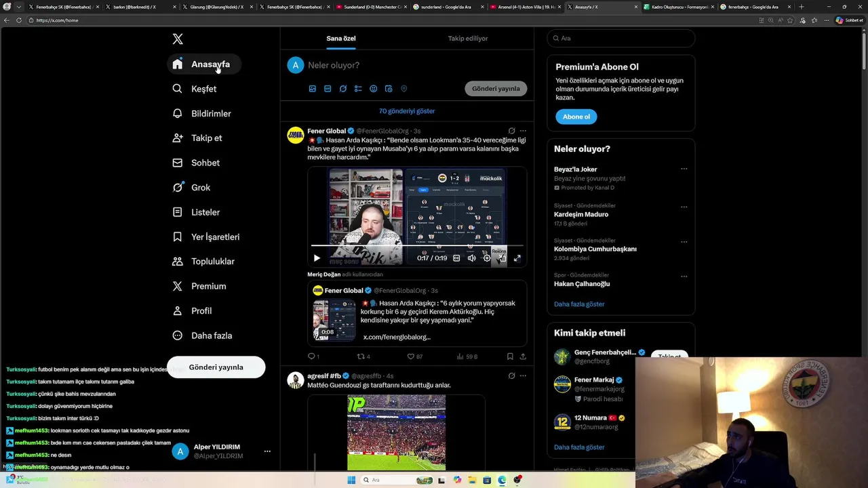Click the X logo in the sidebar
This screenshot has width=868, height=488.
coord(178,39)
